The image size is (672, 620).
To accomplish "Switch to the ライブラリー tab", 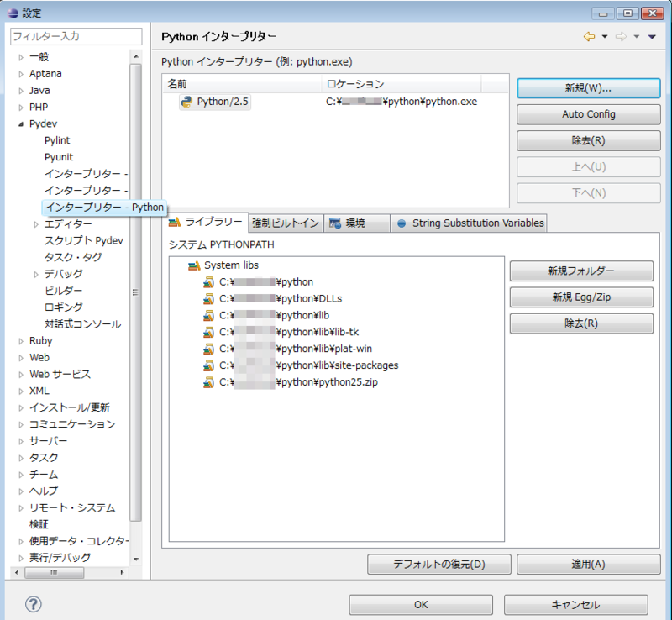I will [206, 222].
